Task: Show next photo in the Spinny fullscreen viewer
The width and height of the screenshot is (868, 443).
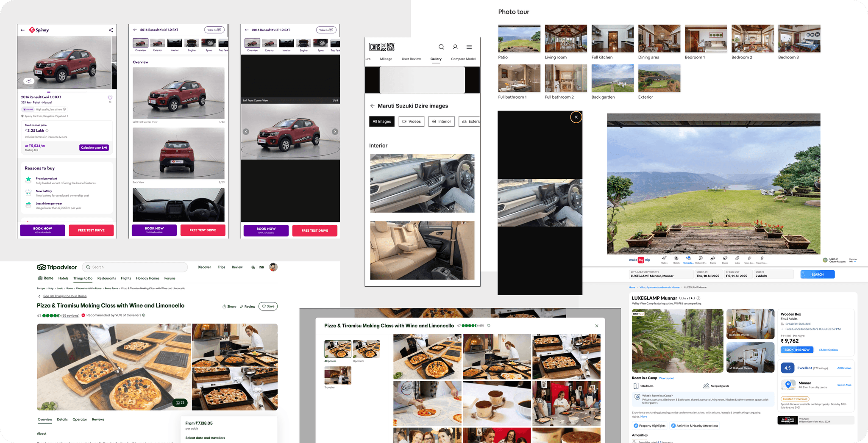Action: tap(335, 132)
